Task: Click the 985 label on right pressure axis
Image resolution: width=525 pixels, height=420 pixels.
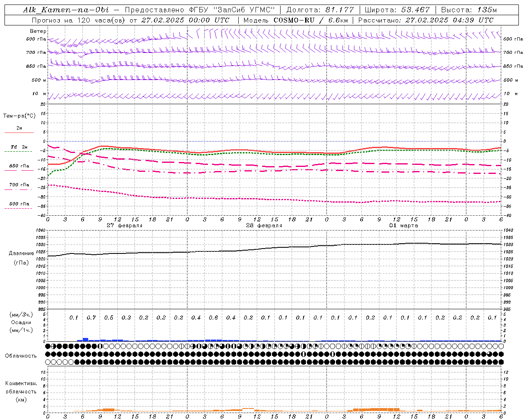Action: point(508,309)
